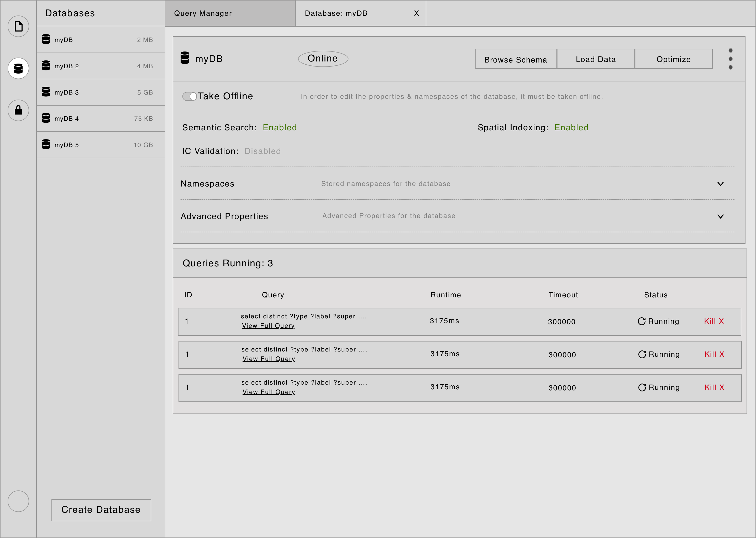Viewport: 756px width, 538px height.
Task: Toggle the Take Offline switch
Action: point(189,96)
